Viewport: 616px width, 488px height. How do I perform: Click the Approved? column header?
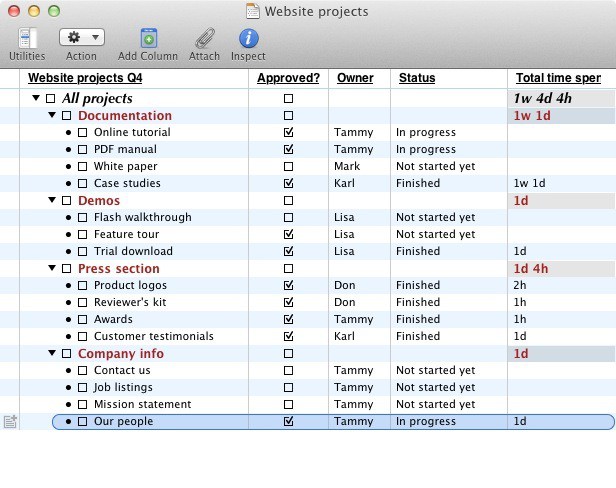(288, 78)
